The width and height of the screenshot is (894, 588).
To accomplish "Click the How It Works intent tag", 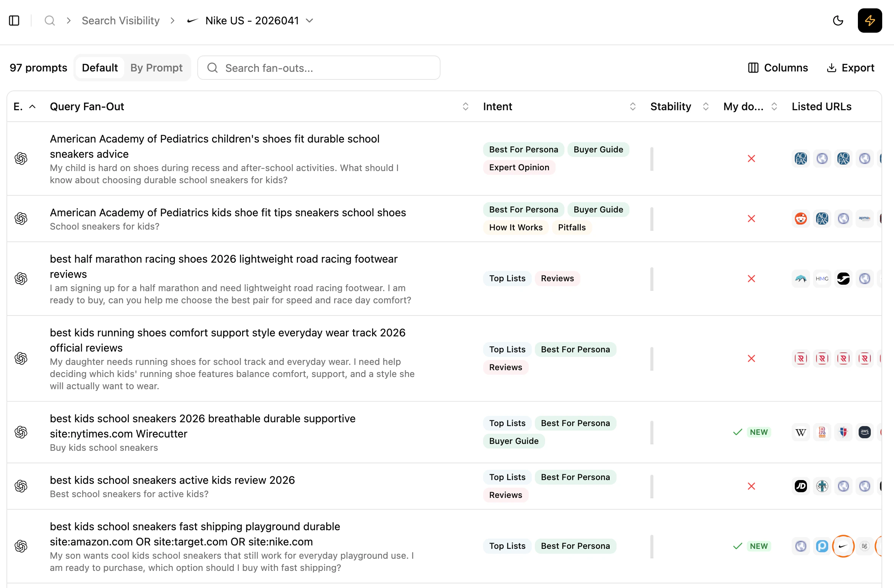I will pos(516,227).
